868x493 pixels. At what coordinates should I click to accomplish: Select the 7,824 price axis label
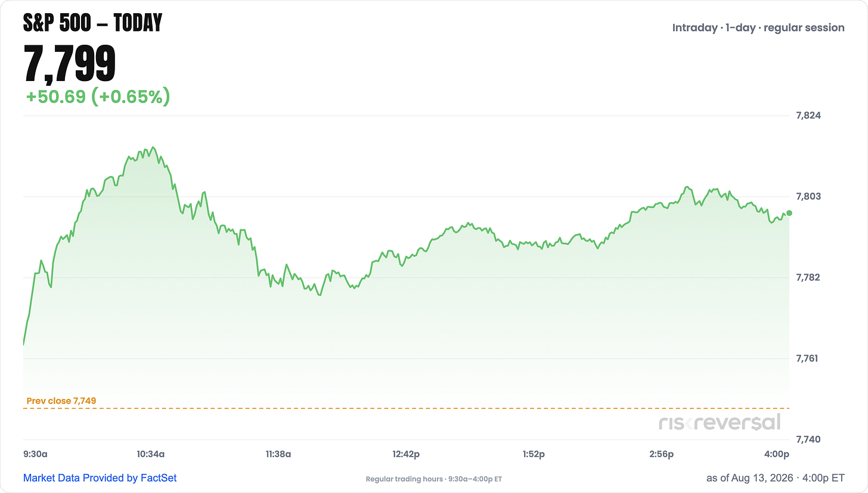tap(808, 115)
